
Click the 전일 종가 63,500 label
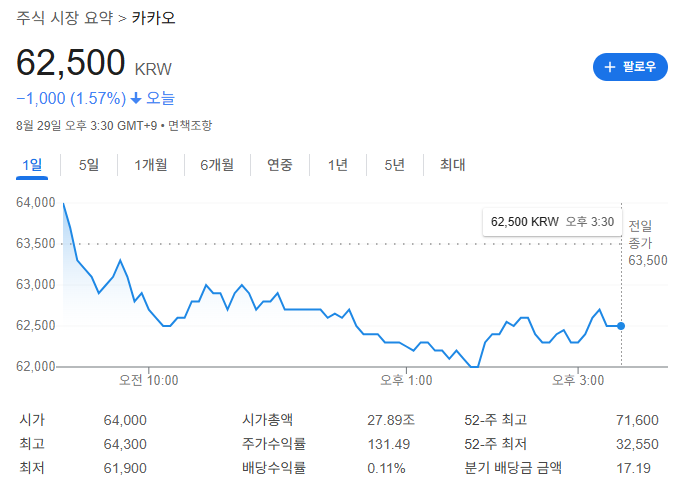click(x=647, y=243)
